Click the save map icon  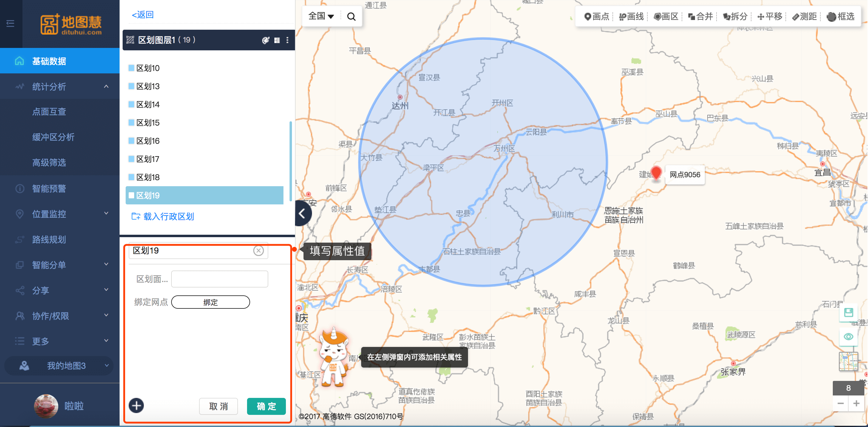click(x=848, y=312)
